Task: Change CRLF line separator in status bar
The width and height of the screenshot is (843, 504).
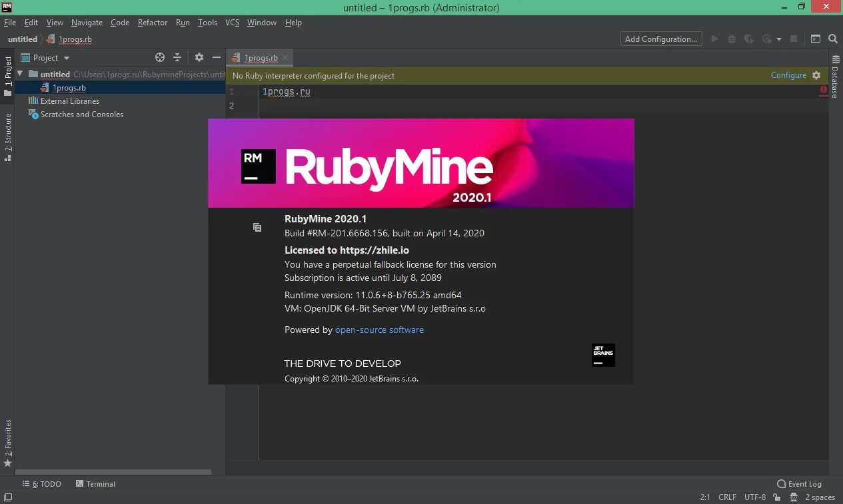Action: 727,497
